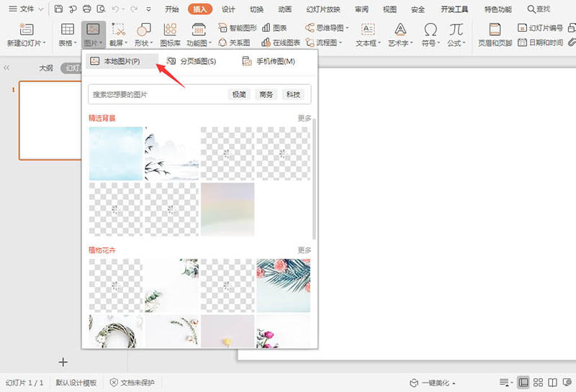Click More (更多) for Plants and Flowers
This screenshot has height=392, width=576.
[304, 250]
